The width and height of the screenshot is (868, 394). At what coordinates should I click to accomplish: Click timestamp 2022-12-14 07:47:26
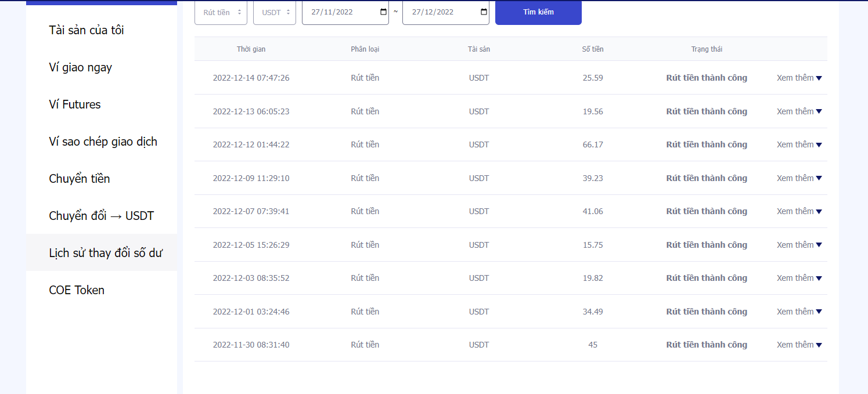pos(251,78)
